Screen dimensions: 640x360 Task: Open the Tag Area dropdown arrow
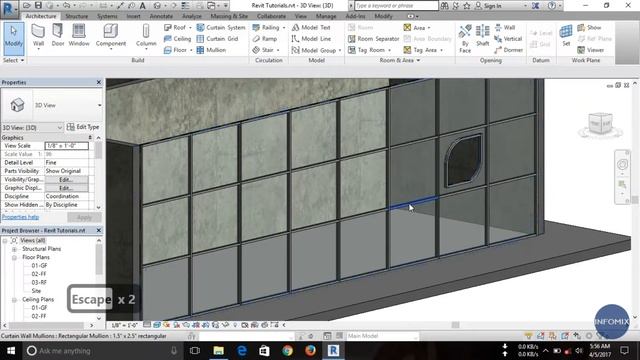coord(442,50)
